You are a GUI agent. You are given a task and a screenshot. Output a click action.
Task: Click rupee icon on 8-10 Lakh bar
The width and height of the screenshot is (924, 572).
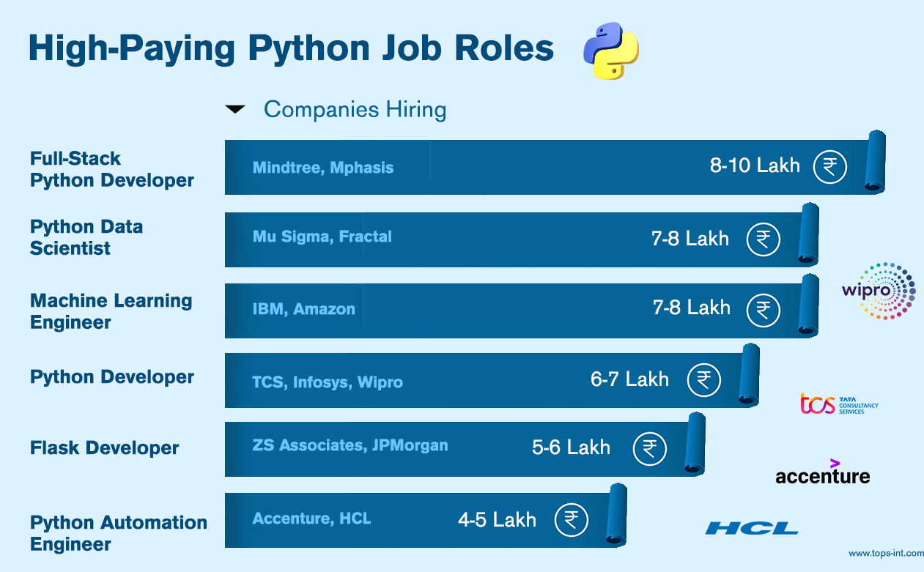830,166
